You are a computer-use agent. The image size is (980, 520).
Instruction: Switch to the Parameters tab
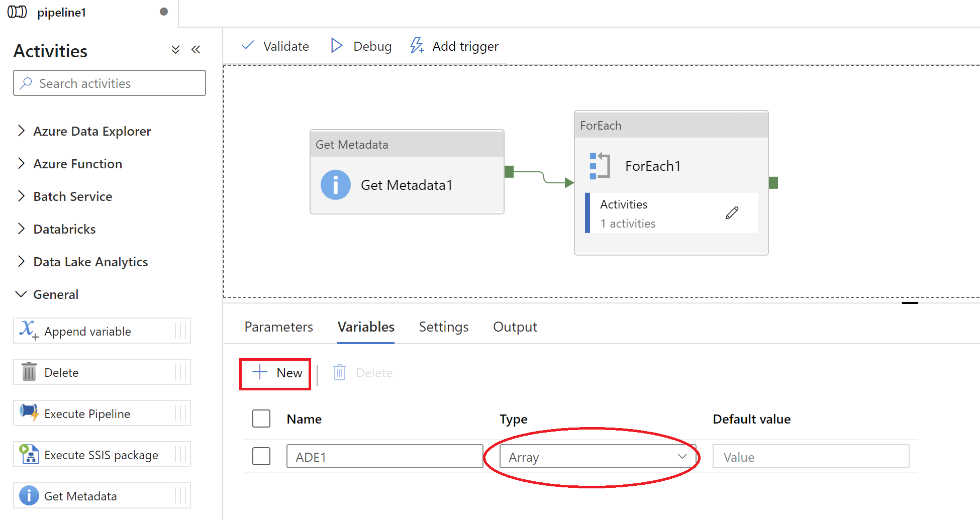(x=278, y=327)
